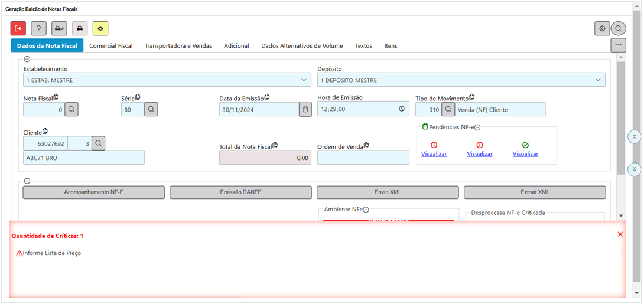Open calendar picker for Data da Emissão
Screen dimensions: 644x304
pyautogui.click(x=305, y=109)
